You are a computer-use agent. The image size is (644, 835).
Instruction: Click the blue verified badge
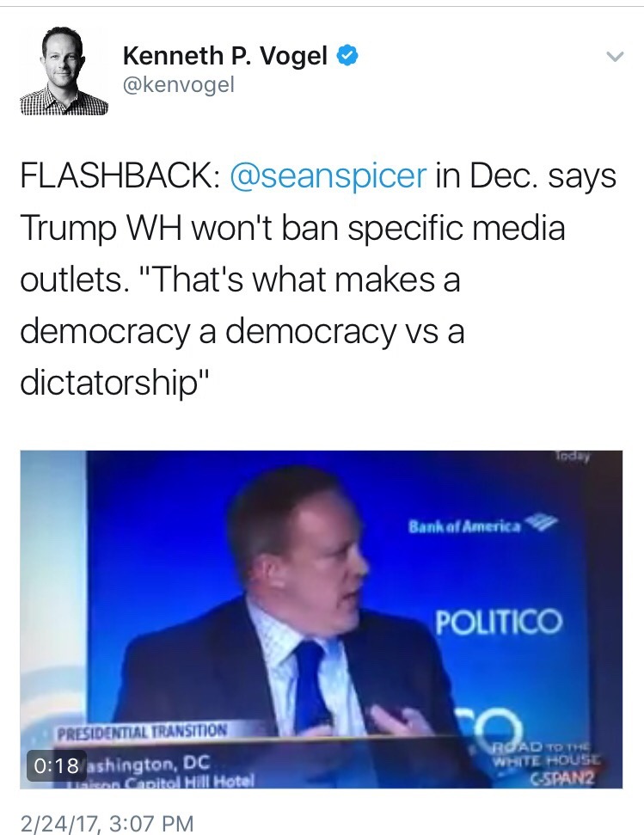pyautogui.click(x=347, y=55)
